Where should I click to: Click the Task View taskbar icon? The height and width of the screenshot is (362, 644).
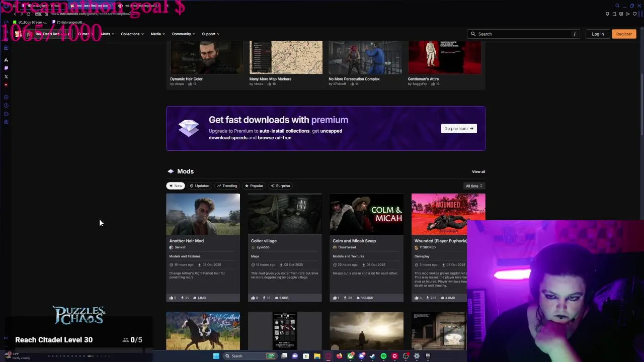(x=284, y=356)
